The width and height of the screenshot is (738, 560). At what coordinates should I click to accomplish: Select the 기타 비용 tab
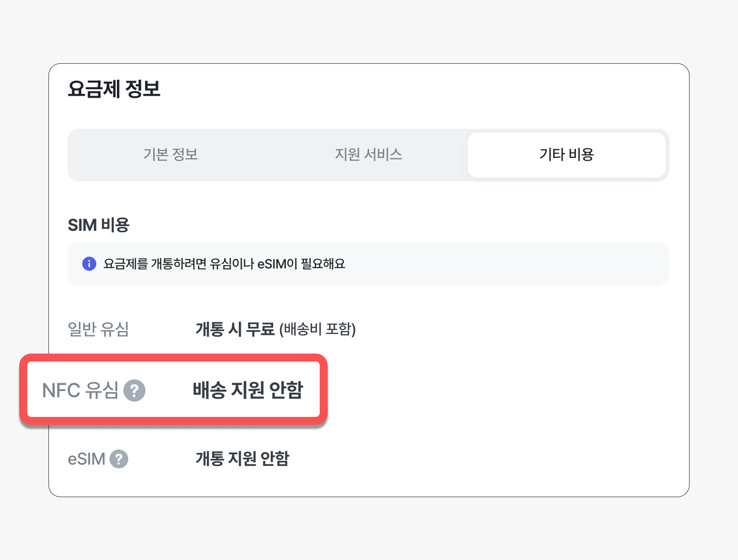[567, 155]
